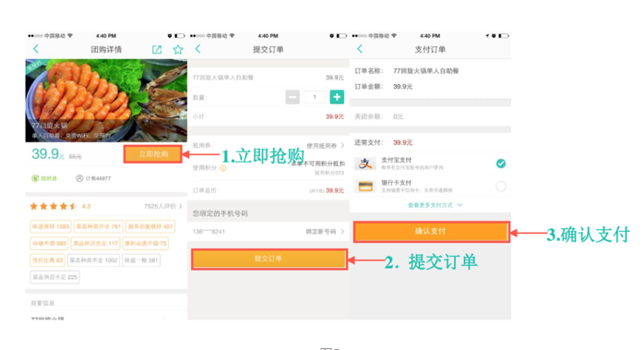Open the hotpot shrimp deal photo

click(106, 101)
